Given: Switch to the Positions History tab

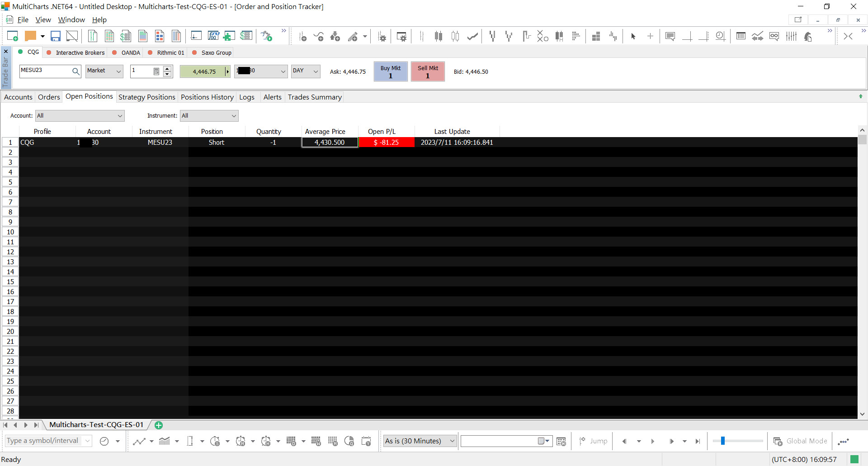Looking at the screenshot, I should 207,97.
